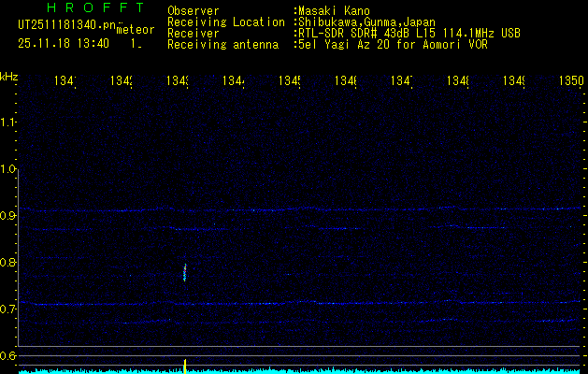Click the 0.9 kHz axis label

click(8, 216)
